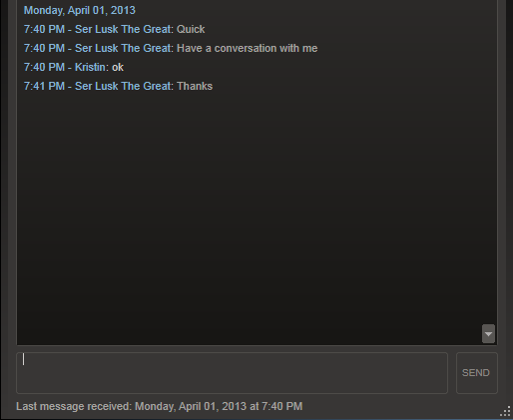This screenshot has height=420, width=513.
Task: Click the Last message received status line
Action: (x=160, y=406)
